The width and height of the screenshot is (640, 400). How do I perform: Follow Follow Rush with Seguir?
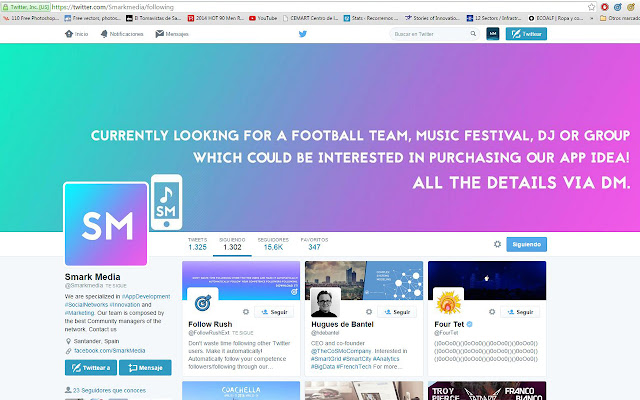pyautogui.click(x=274, y=312)
